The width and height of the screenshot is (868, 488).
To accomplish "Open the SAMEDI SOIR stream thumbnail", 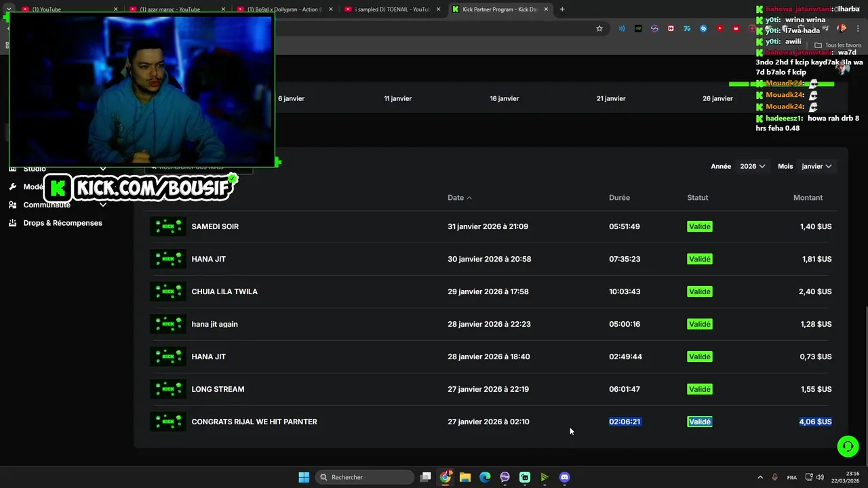I will pyautogui.click(x=167, y=226).
